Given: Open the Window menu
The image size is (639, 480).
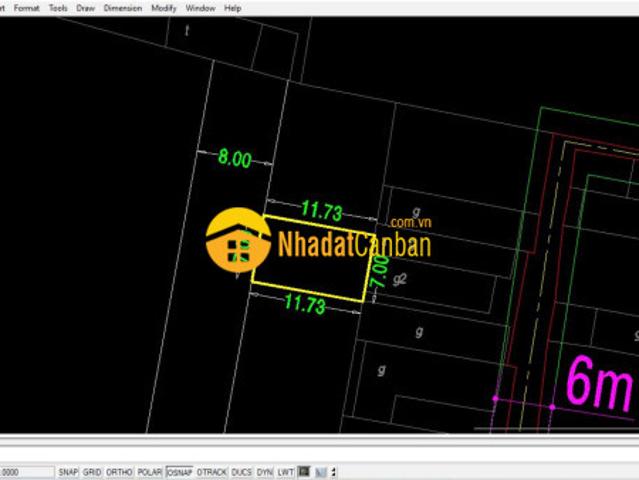Looking at the screenshot, I should click(200, 8).
